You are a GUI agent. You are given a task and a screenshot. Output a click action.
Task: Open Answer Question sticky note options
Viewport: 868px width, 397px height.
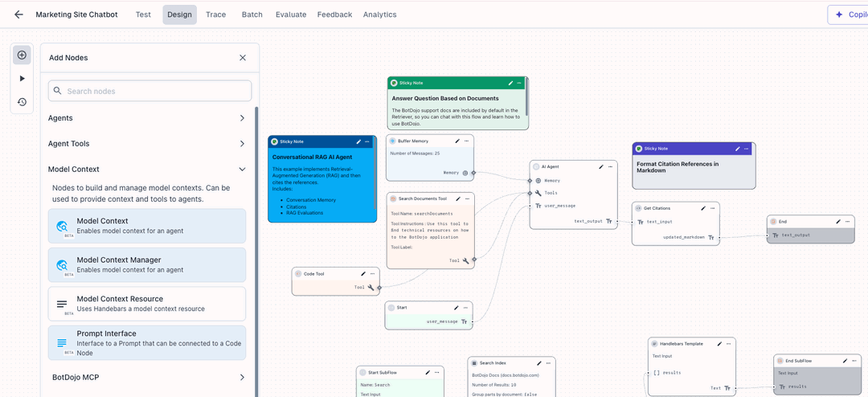520,83
